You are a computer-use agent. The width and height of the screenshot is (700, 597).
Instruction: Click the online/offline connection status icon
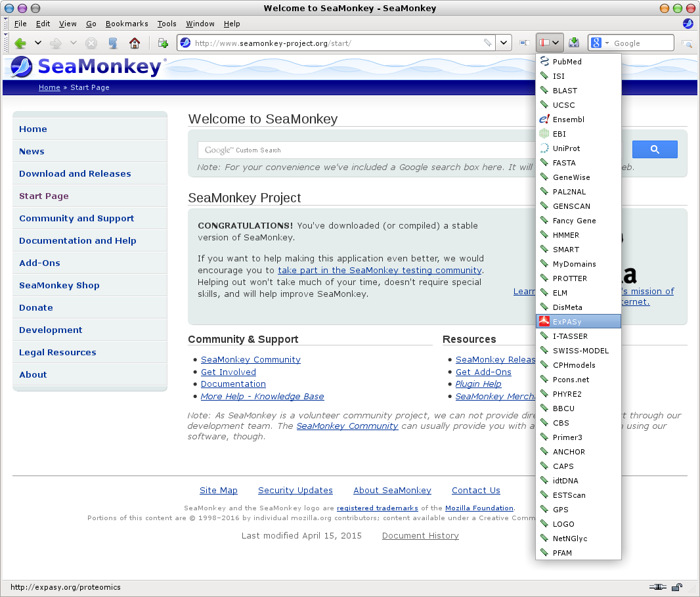click(x=657, y=587)
